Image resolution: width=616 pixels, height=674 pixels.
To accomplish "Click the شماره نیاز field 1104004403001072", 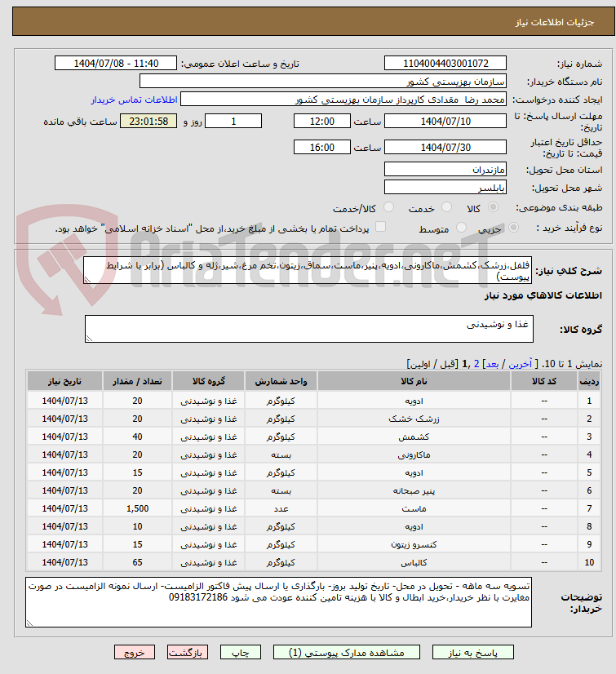I will coord(445,63).
